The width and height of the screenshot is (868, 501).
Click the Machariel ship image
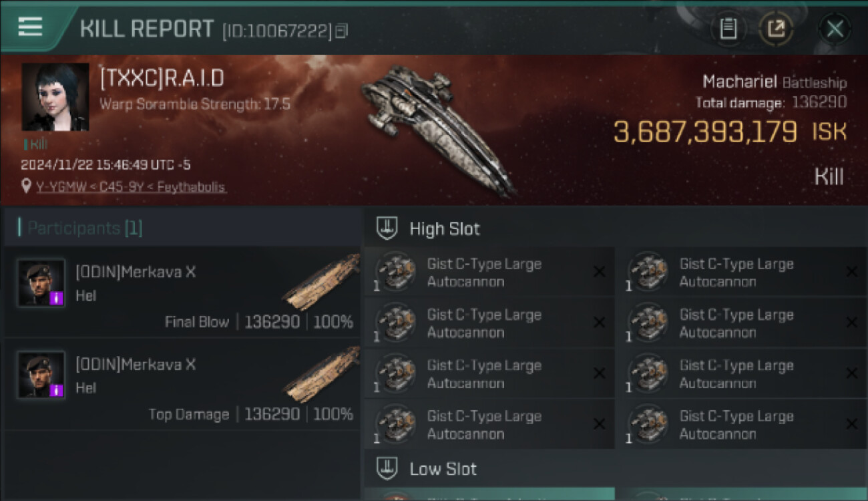437,128
